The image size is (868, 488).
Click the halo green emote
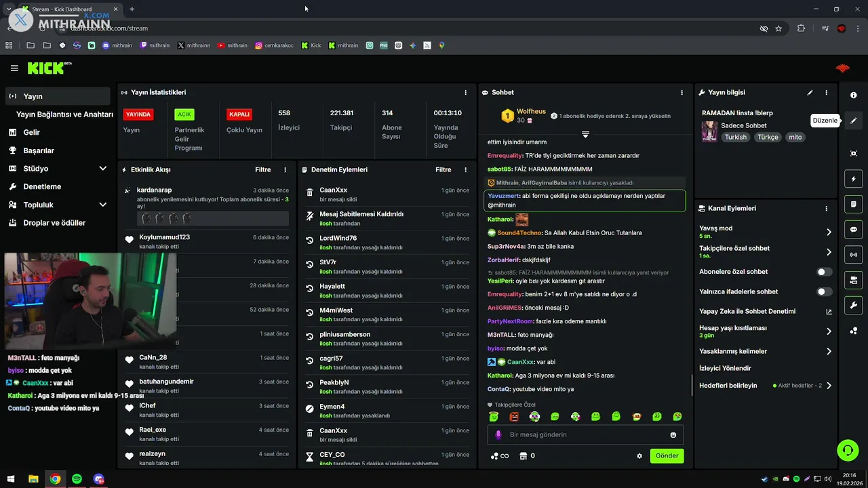click(x=494, y=417)
